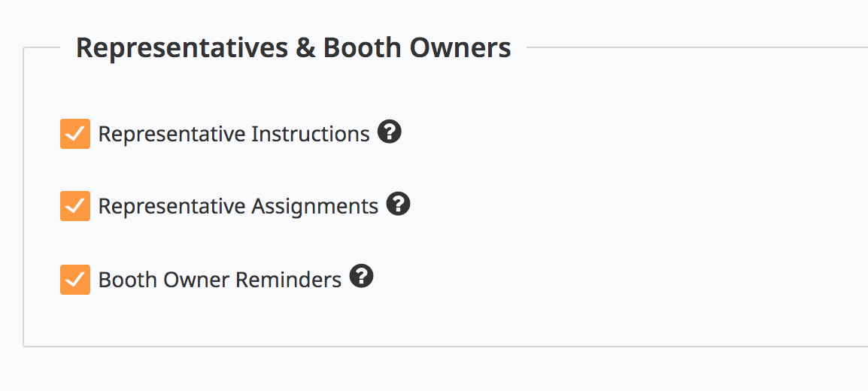Disable Representative Instructions via its orange checkbox
This screenshot has height=391, width=868.
point(75,134)
